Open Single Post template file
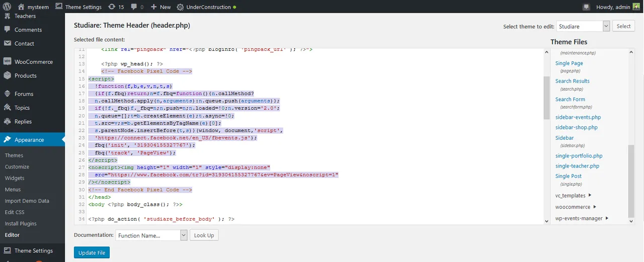The image size is (644, 262). click(569, 176)
